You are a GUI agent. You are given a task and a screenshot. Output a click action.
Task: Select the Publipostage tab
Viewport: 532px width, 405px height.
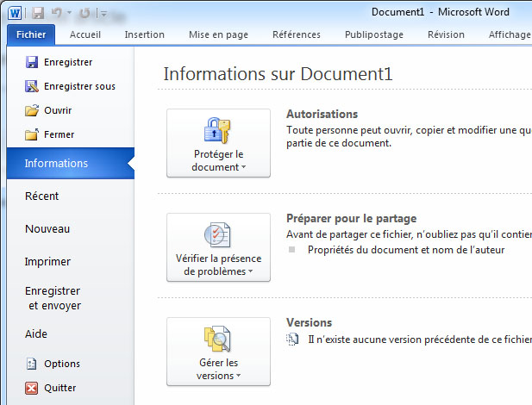[374, 34]
